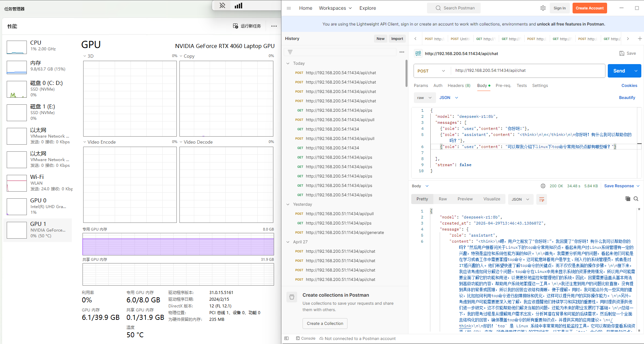Toggle response line wrap icon
The width and height of the screenshot is (644, 344).
[542, 199]
